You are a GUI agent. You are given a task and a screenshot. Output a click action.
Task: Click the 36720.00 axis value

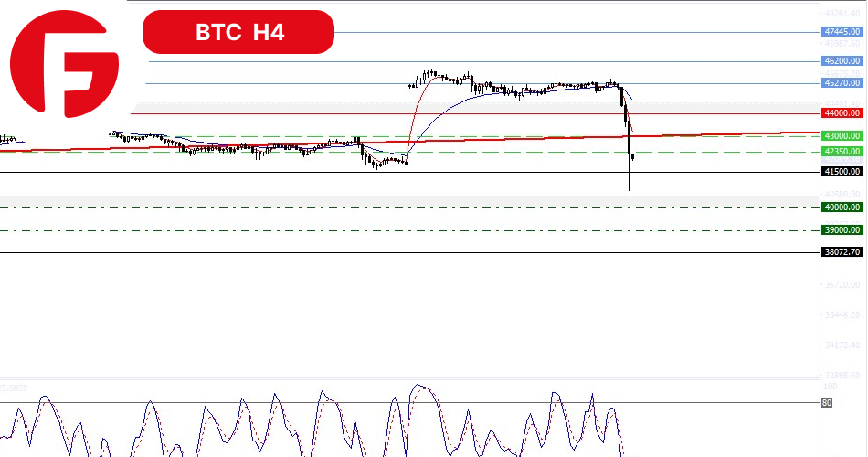click(x=842, y=285)
